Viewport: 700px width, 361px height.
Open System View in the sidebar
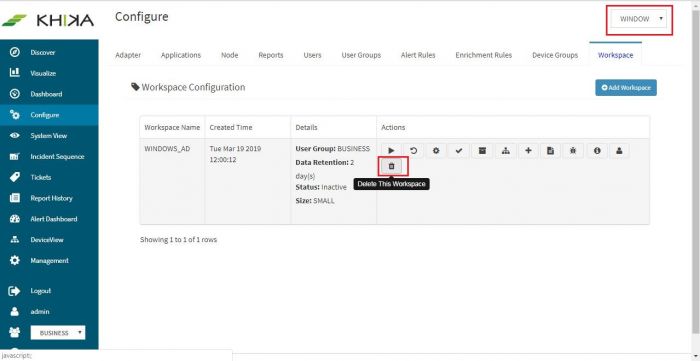point(49,136)
